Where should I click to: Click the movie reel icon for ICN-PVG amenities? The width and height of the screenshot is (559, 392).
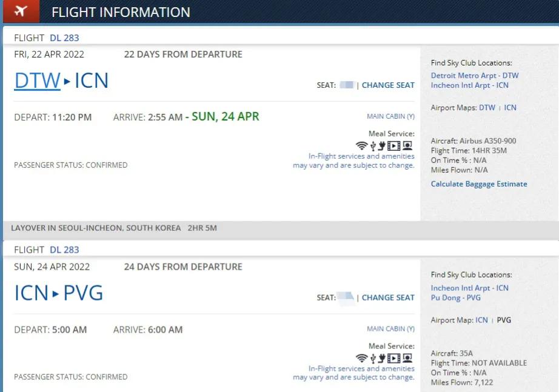point(393,358)
